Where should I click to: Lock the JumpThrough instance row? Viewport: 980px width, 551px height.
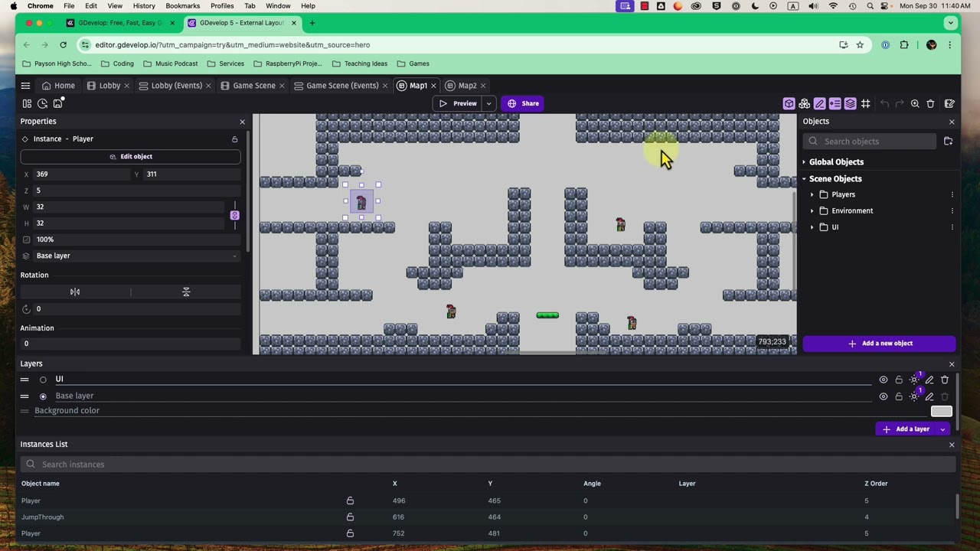click(x=350, y=517)
